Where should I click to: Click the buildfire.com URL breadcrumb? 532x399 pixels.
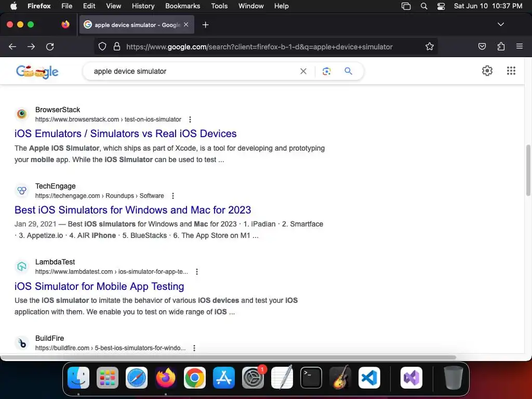(x=110, y=348)
